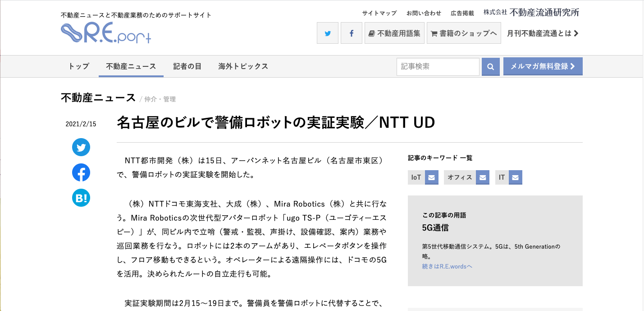Open the Twitter button in header
Screen dimensions: 644x311
328,33
